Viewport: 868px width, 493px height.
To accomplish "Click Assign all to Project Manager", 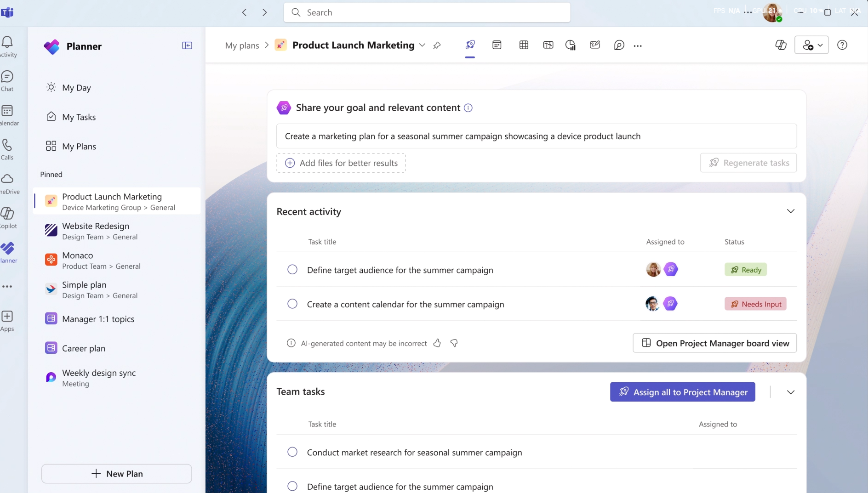I will pos(683,392).
